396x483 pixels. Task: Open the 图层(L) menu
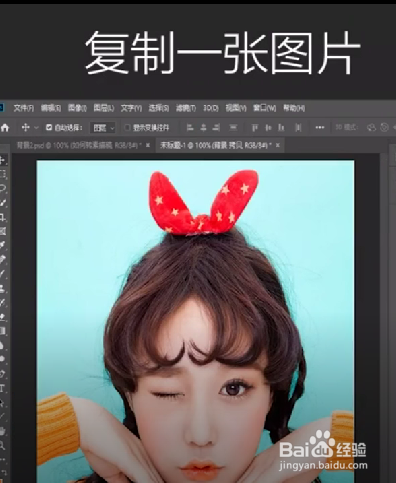104,108
